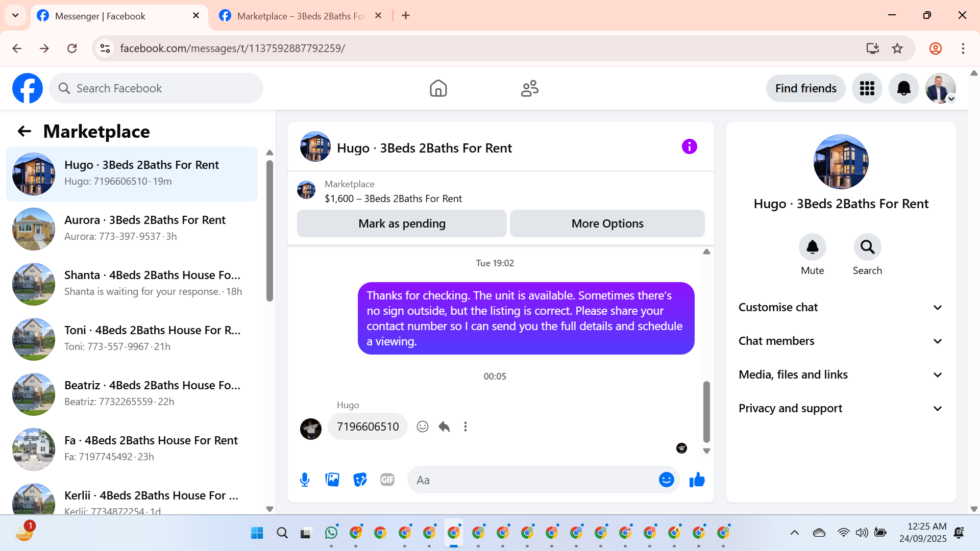
Task: Expand Privacy and support section
Action: (841, 409)
